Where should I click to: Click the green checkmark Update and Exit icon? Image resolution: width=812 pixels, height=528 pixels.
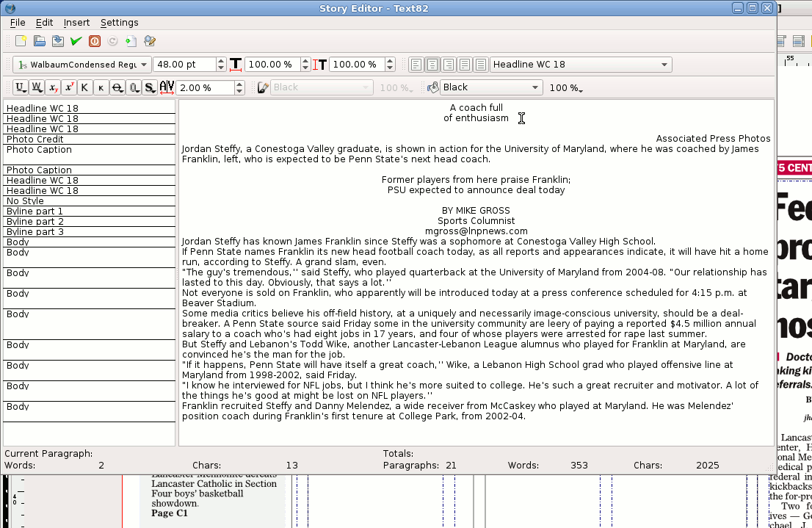pos(76,41)
